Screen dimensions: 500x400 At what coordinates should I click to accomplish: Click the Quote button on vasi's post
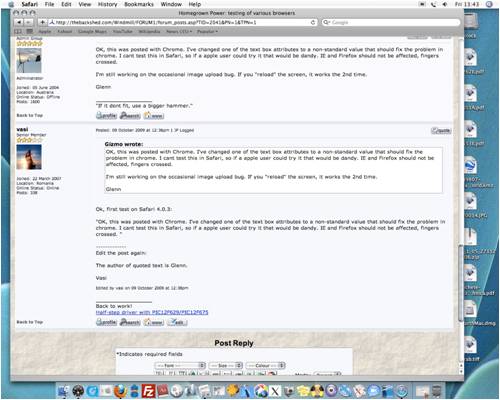pyautogui.click(x=441, y=131)
